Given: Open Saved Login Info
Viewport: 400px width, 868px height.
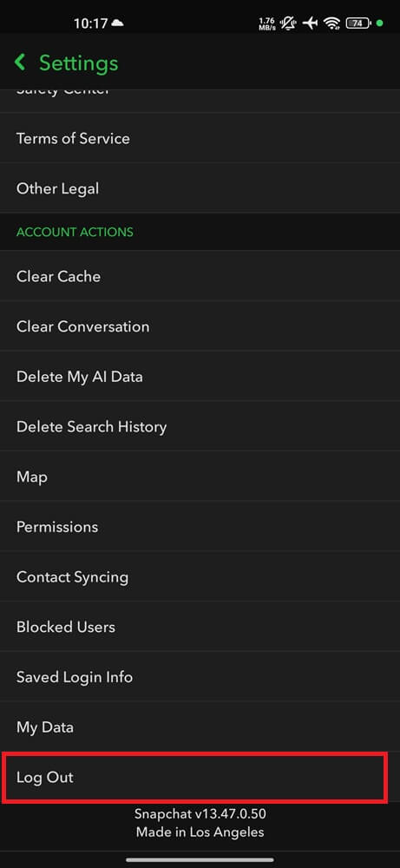Looking at the screenshot, I should (200, 677).
